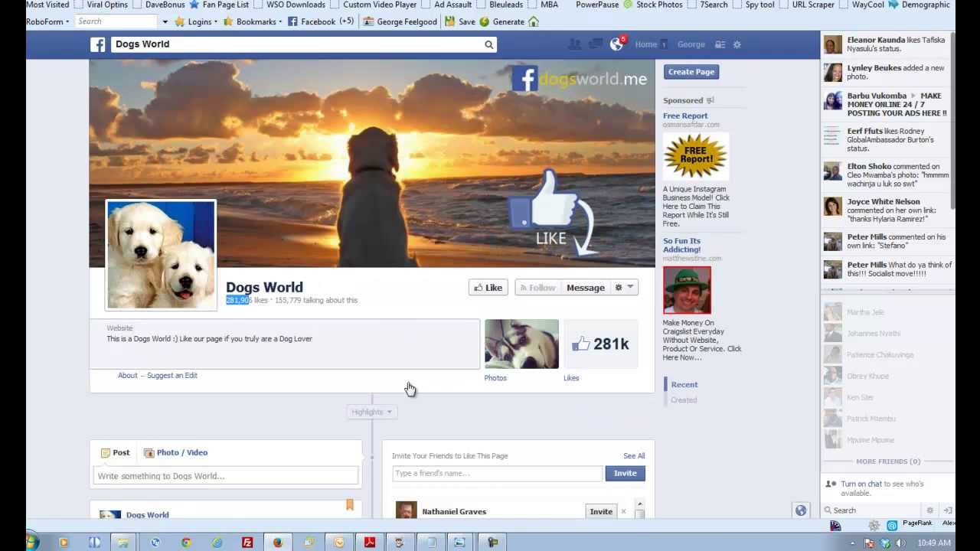
Task: Click the search magnifier icon in the Facebook header
Action: (488, 44)
